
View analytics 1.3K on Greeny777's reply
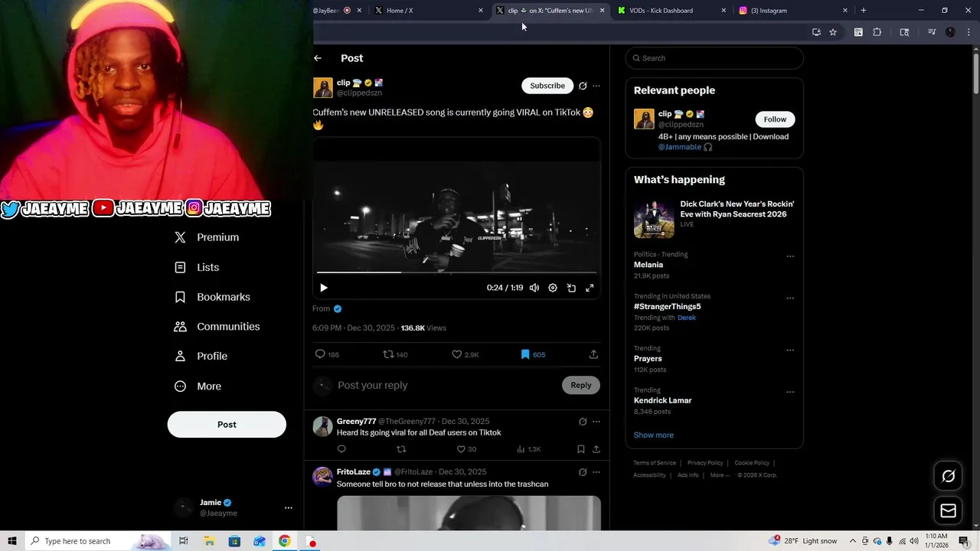528,449
